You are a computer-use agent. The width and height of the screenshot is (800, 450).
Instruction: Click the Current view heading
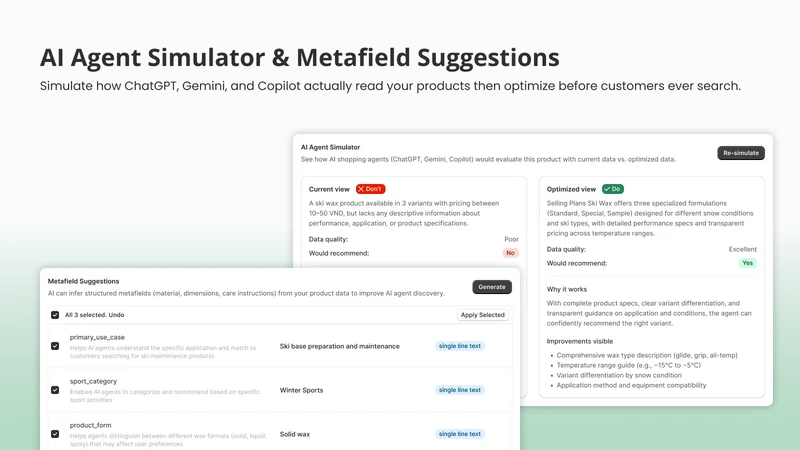(329, 189)
